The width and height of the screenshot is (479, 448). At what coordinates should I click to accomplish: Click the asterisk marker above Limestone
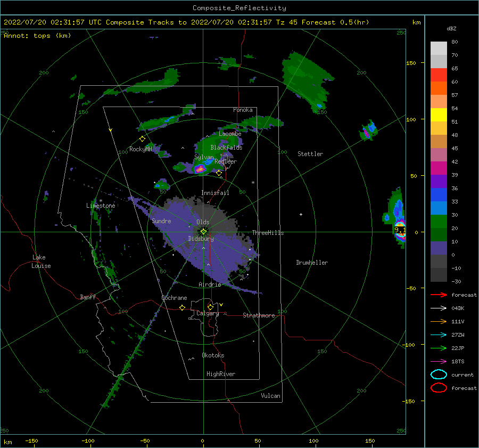101,201
